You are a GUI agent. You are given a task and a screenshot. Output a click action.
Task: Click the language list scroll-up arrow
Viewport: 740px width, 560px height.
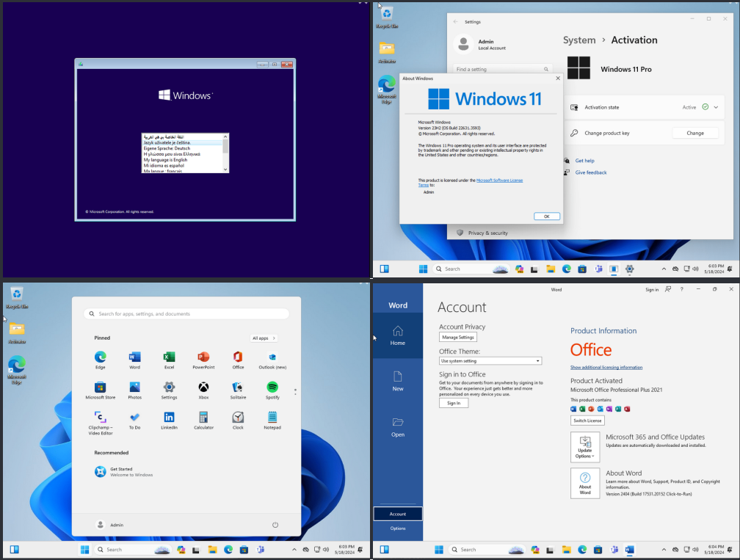coord(225,137)
